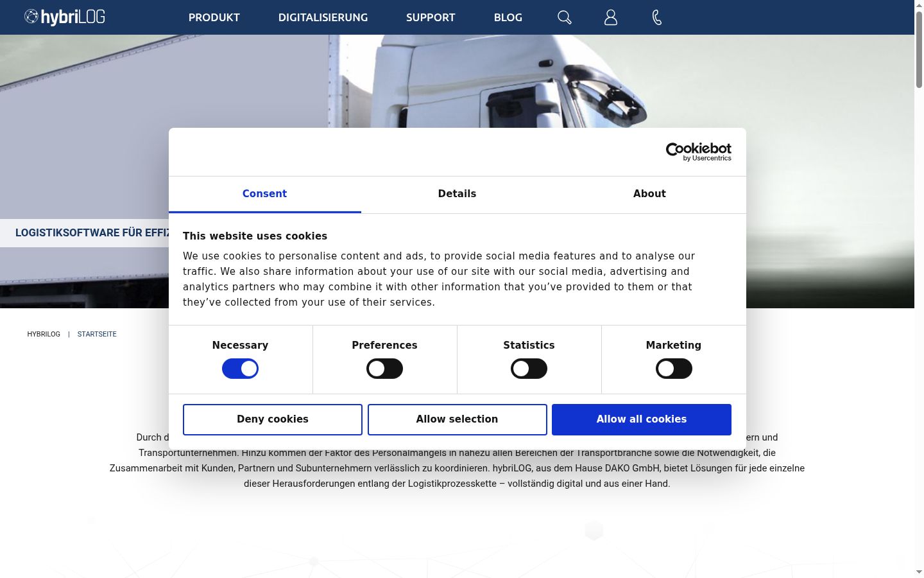Click the Cookiebot by Usercentrics logo
Image resolution: width=924 pixels, height=578 pixels.
click(698, 152)
